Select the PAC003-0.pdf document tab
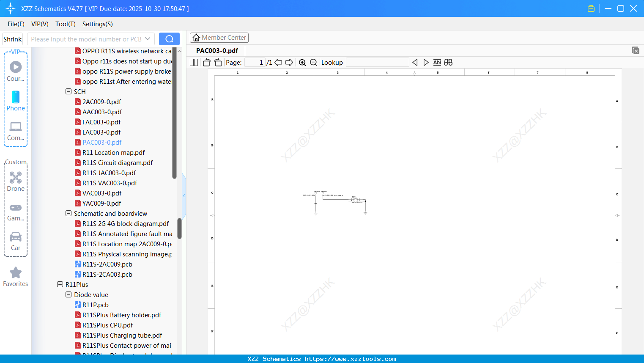 click(217, 50)
